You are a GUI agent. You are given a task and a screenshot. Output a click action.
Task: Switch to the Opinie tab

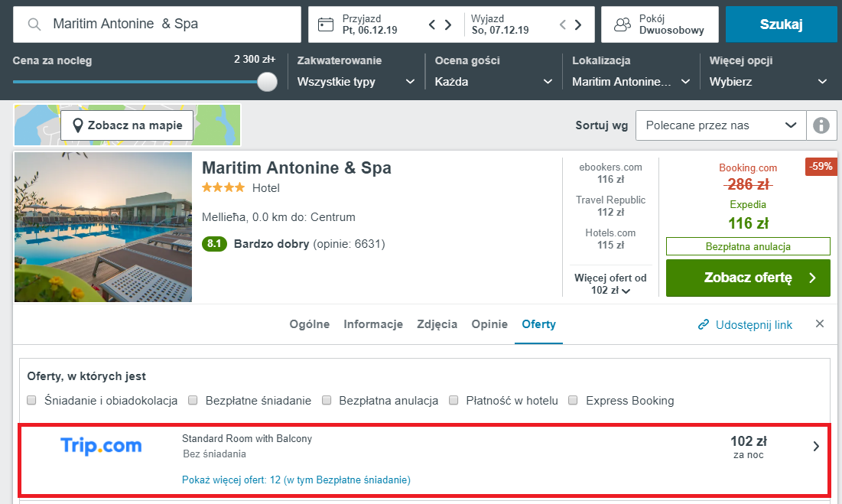tap(489, 324)
